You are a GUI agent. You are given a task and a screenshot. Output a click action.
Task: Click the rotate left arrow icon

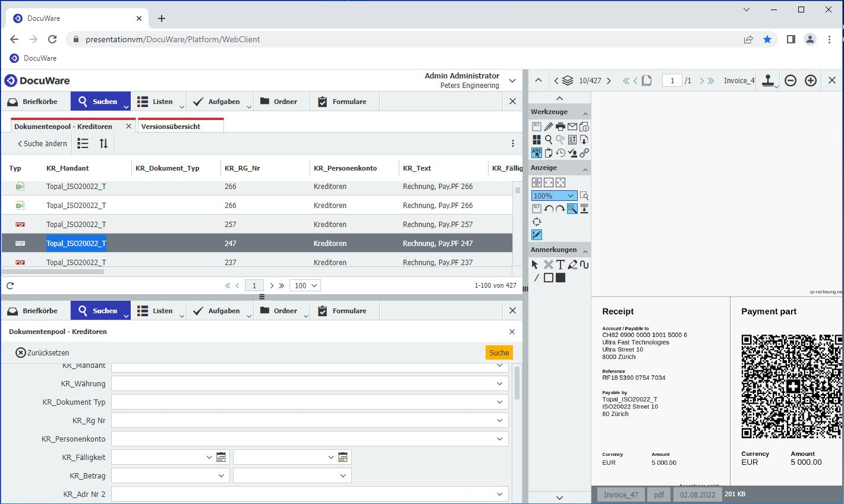pos(549,209)
